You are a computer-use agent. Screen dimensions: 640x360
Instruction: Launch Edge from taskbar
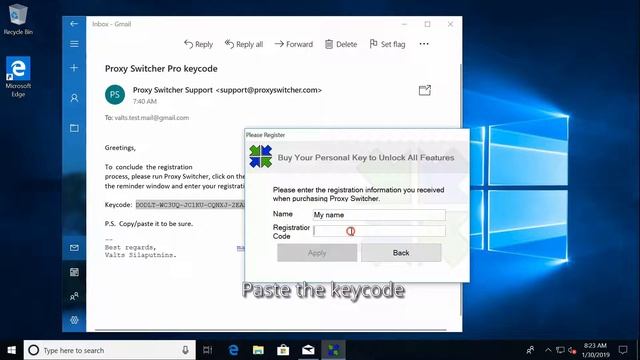pyautogui.click(x=233, y=350)
